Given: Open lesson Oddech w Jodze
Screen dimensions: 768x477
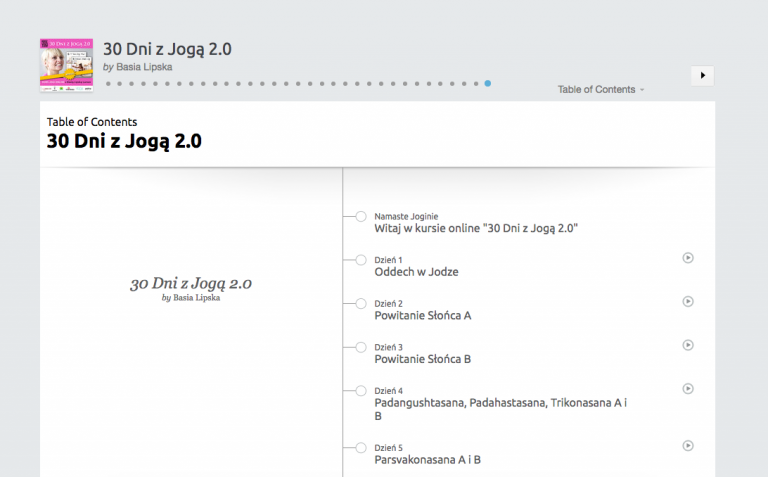Looking at the screenshot, I should tap(416, 272).
